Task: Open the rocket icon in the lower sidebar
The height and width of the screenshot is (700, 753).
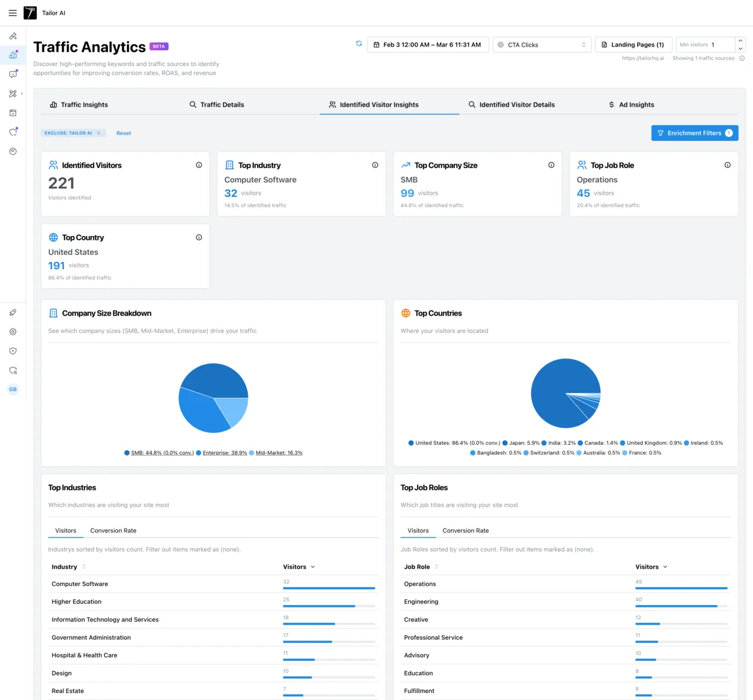Action: [x=13, y=313]
